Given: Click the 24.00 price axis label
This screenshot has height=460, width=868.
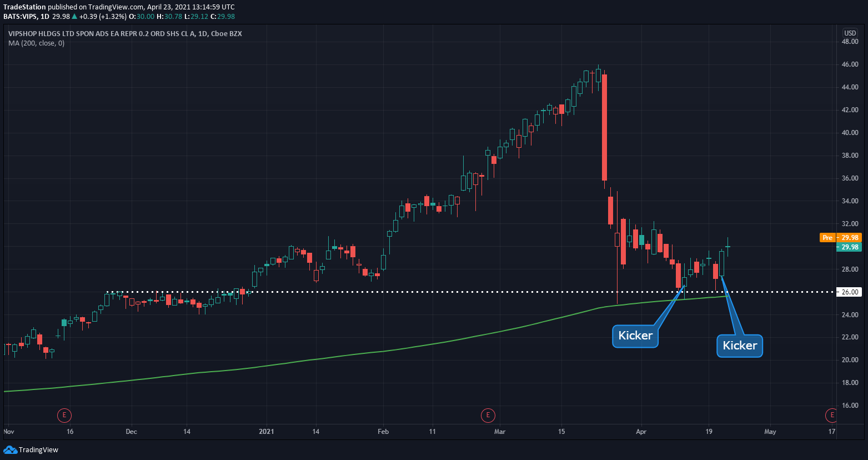Looking at the screenshot, I should 850,315.
